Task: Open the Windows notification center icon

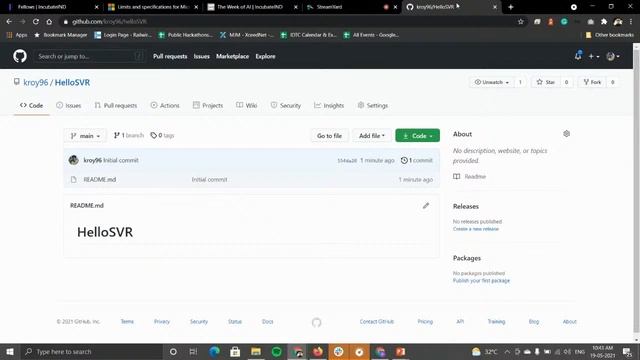Action: click(x=627, y=351)
